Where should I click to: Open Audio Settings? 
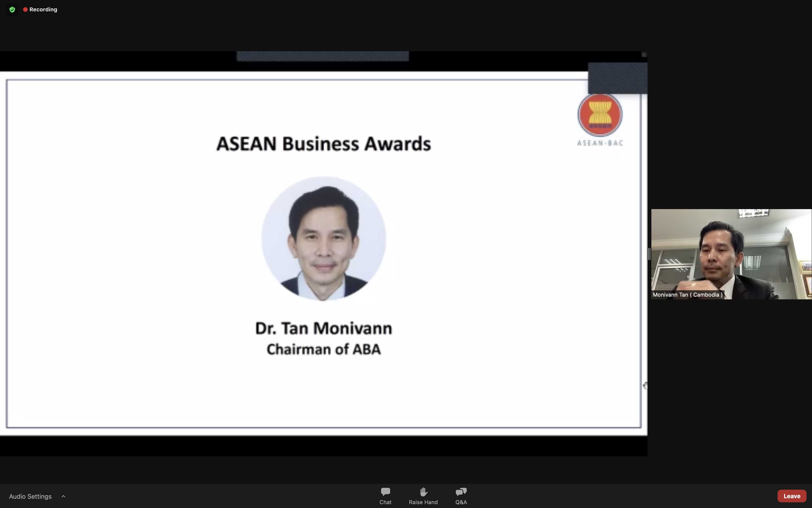click(30, 496)
